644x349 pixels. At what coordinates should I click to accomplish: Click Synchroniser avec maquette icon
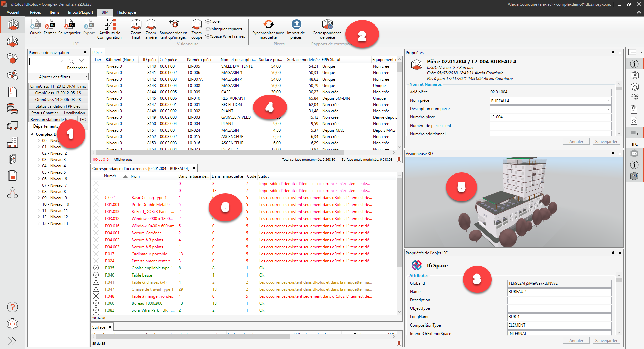(x=268, y=25)
